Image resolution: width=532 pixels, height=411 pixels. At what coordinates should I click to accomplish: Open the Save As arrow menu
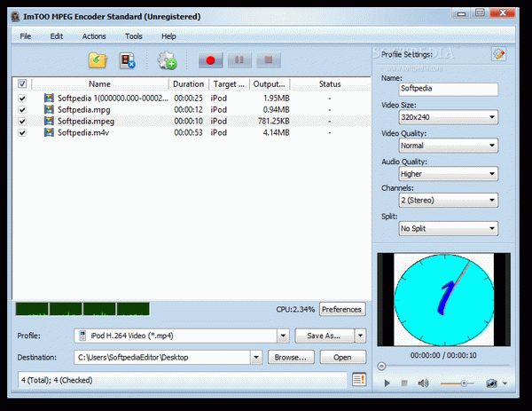360,336
